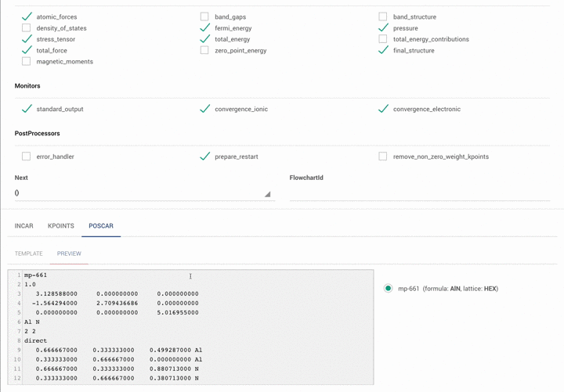Viewport: 564px width, 392px height.
Task: Enable the error_handler postprocessor
Action: [x=27, y=156]
